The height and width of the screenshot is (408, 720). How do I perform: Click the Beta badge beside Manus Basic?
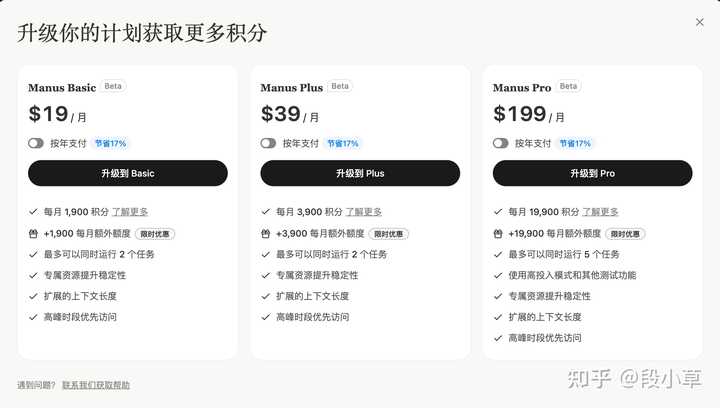(113, 86)
